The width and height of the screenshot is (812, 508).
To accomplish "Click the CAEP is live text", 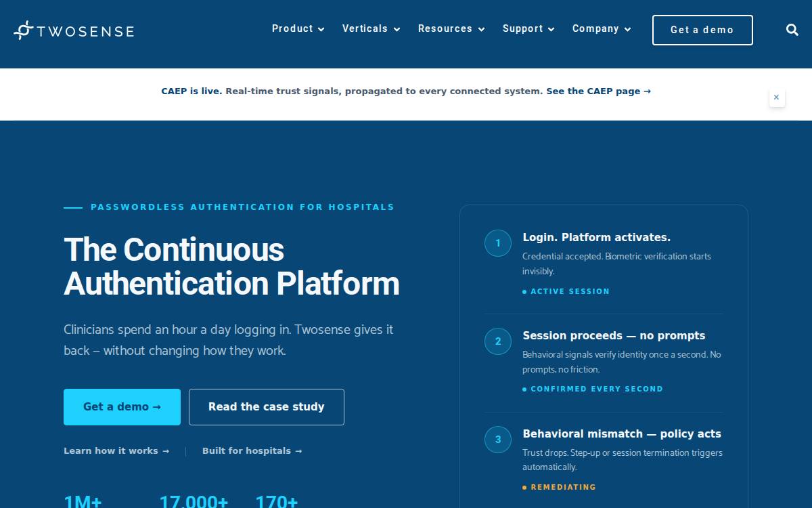I will (191, 91).
